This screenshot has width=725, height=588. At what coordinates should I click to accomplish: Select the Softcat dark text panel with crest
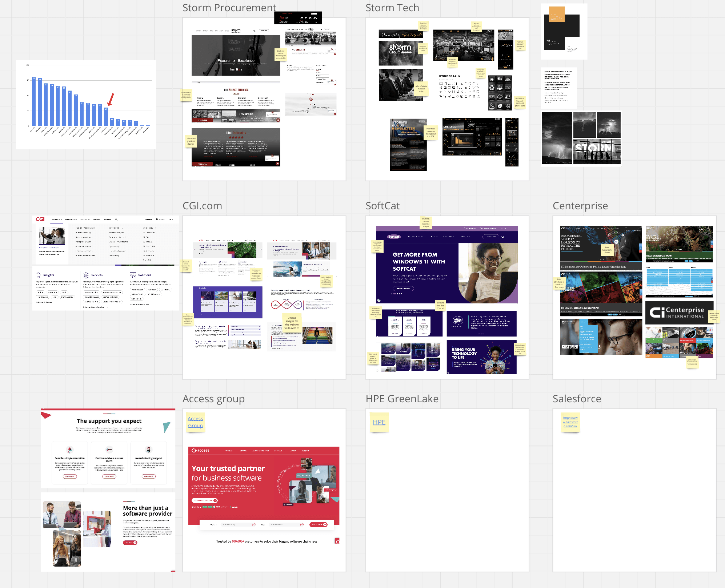coord(481,323)
